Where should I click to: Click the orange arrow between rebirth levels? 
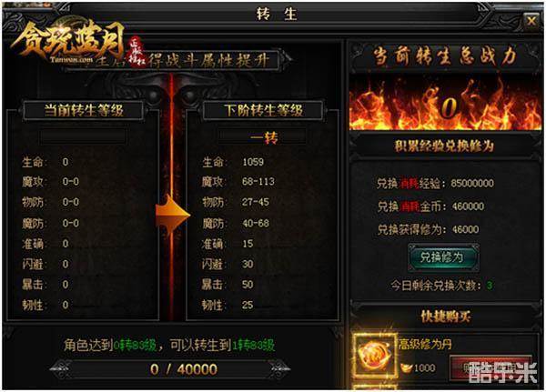173,215
